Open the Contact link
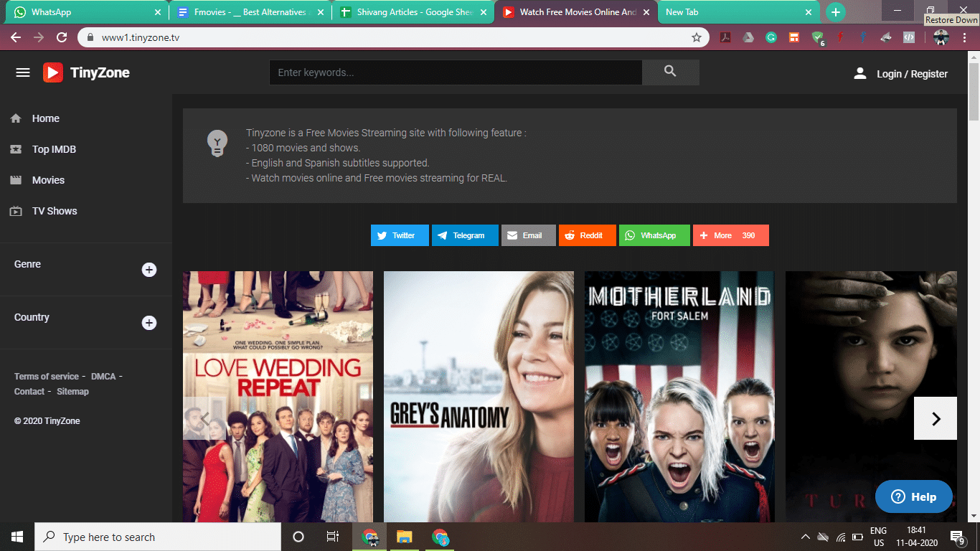The width and height of the screenshot is (980, 551). (x=29, y=391)
